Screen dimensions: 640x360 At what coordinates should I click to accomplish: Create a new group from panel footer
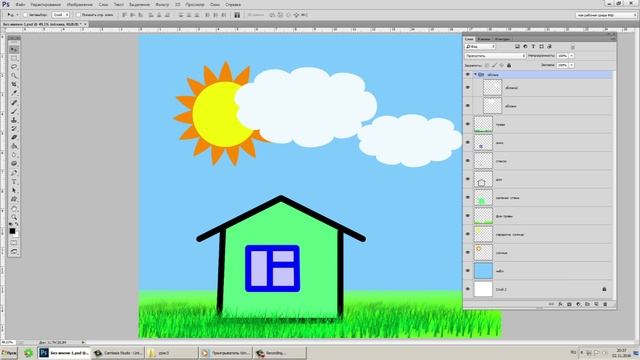[587, 304]
